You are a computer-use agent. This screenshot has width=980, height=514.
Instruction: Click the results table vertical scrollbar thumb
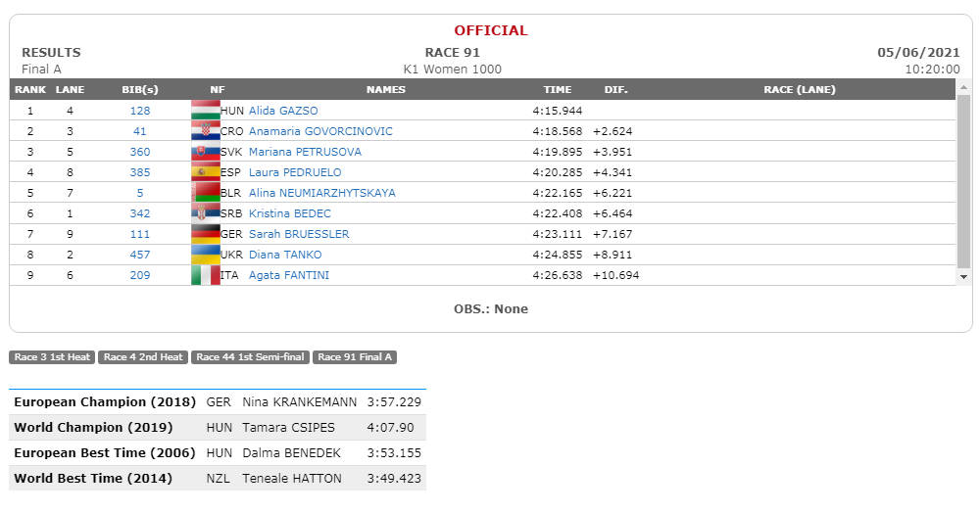[963, 181]
